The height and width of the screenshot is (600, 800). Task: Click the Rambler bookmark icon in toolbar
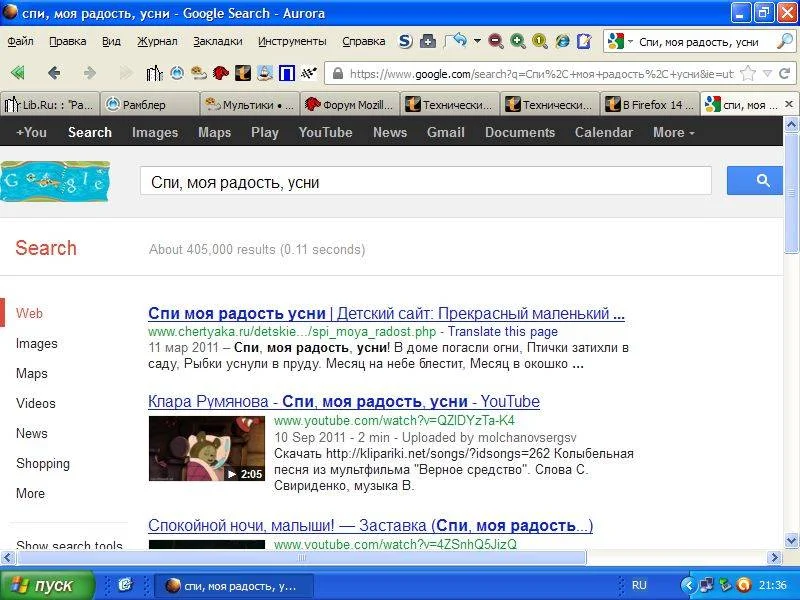pos(177,73)
